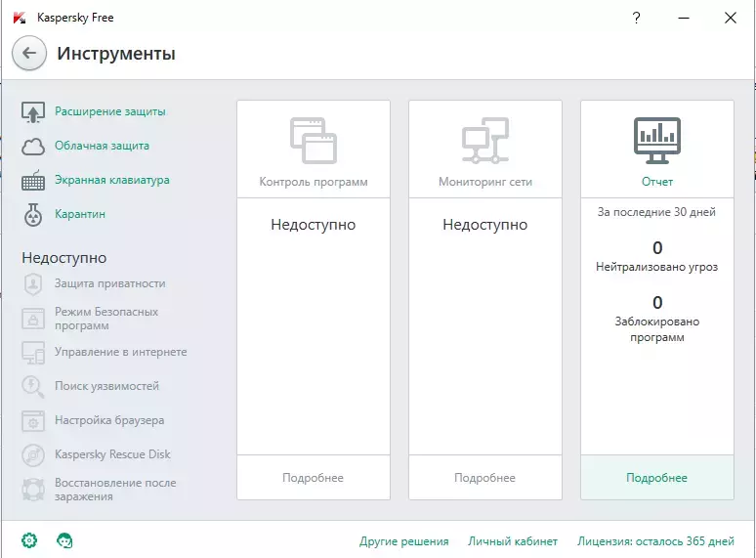Image resolution: width=756 pixels, height=558 pixels.
Task: Open Облачная защита
Action: [x=102, y=146]
